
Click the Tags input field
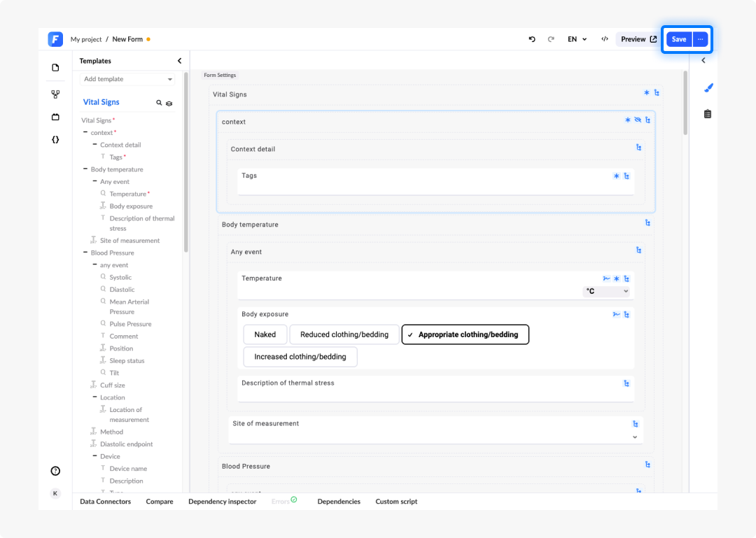[x=436, y=182]
